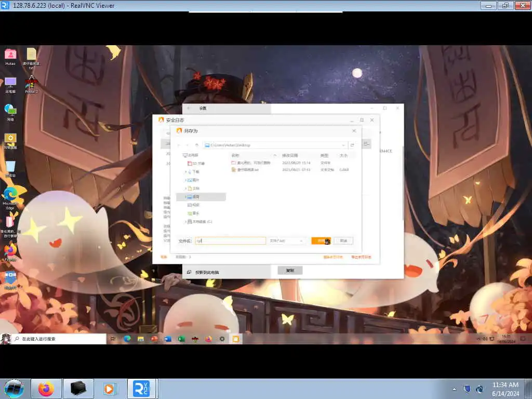Close the 另存为 Save As dialog
The image size is (532, 399).
354,130
